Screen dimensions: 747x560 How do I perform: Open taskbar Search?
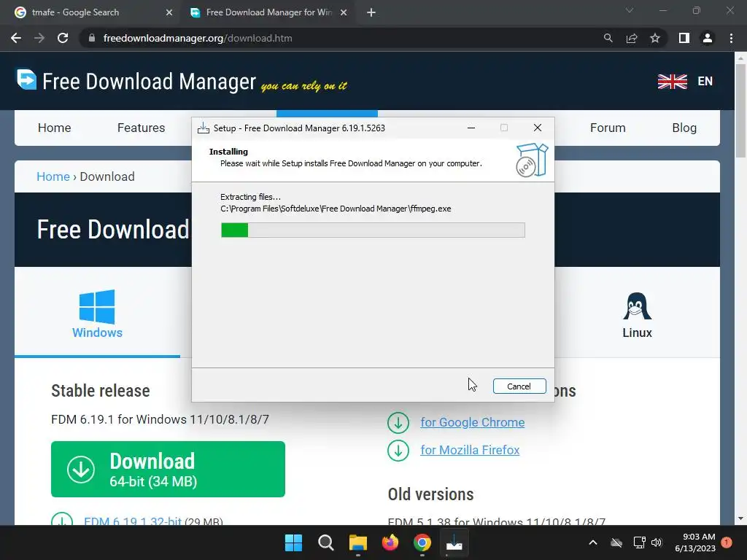(326, 542)
